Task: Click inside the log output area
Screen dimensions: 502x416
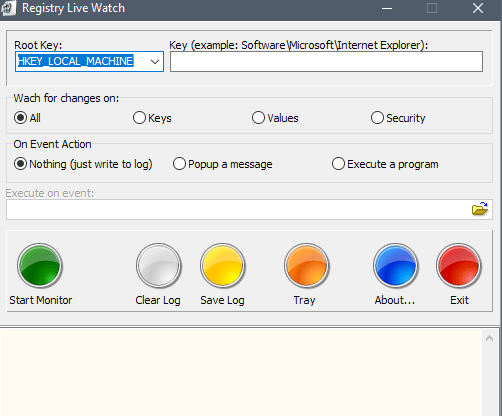Action: click(241, 373)
